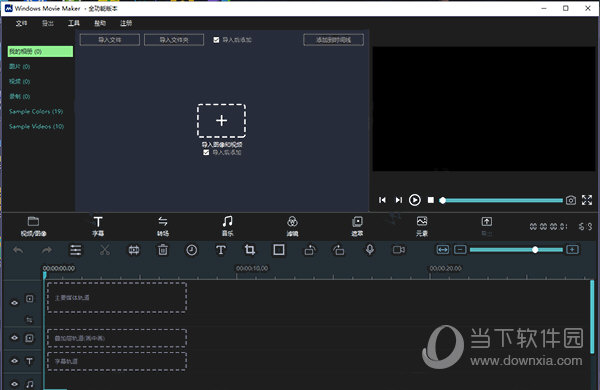Click the Stop button in preview

(431, 200)
